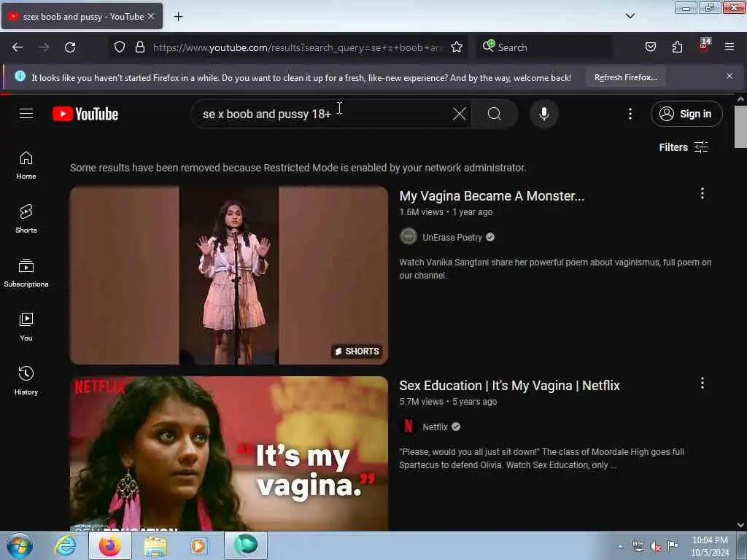Screen dimensions: 747x560
Task: Toggle the YouTube guide hamburger menu
Action: click(26, 113)
